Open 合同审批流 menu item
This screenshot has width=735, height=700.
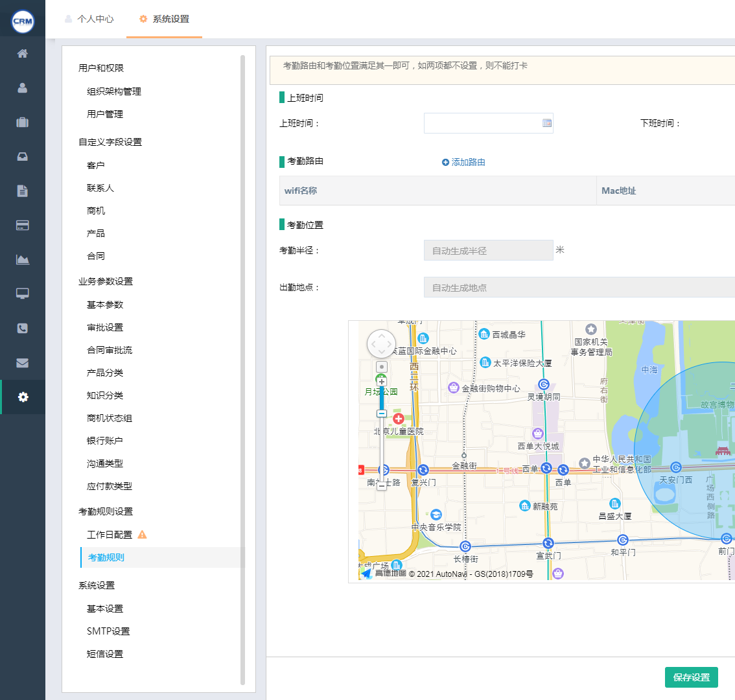(110, 350)
